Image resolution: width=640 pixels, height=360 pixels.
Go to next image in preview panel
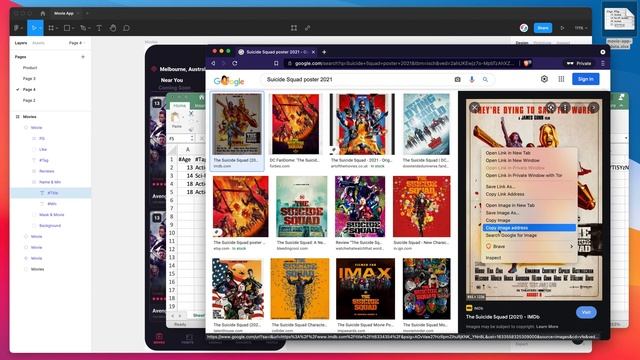pyautogui.click(x=593, y=108)
